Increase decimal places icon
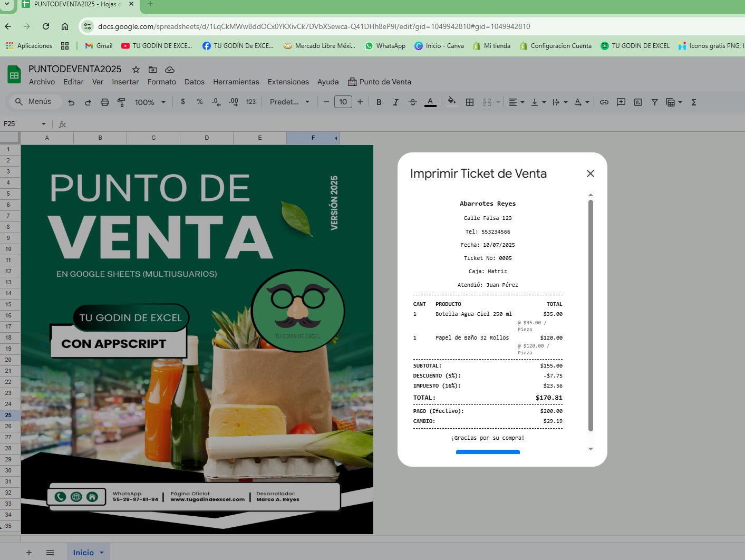745x560 pixels. coord(234,102)
